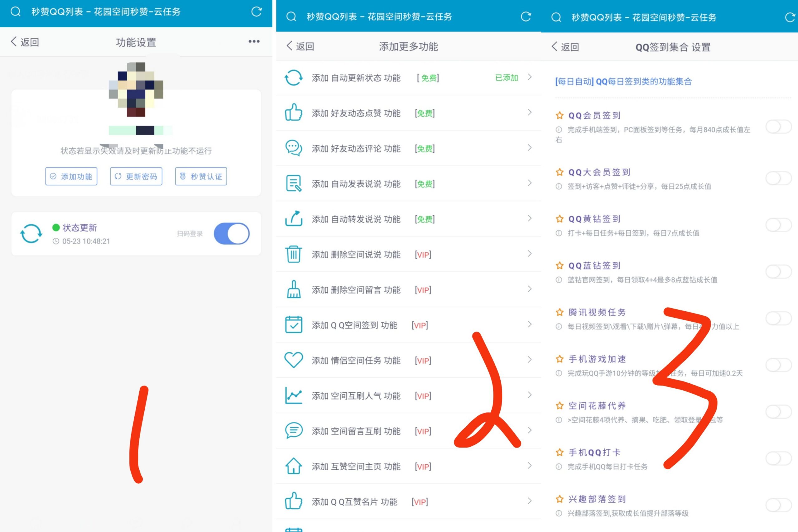Open chevron on 添加 删除空间说说 功能 row

(x=530, y=253)
